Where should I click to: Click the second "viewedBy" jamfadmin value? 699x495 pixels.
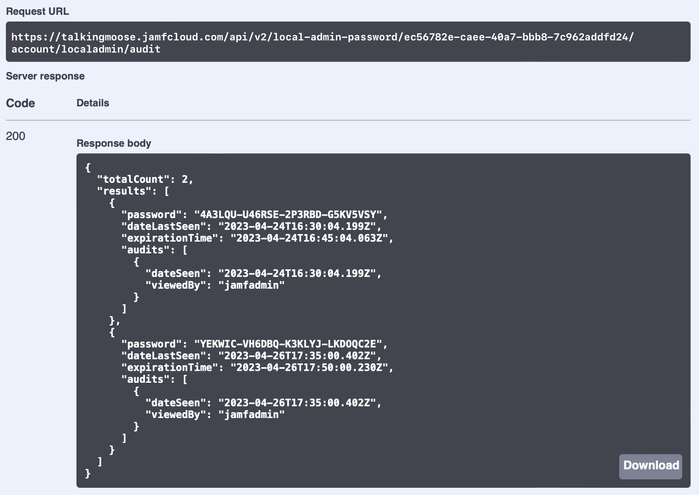click(251, 414)
